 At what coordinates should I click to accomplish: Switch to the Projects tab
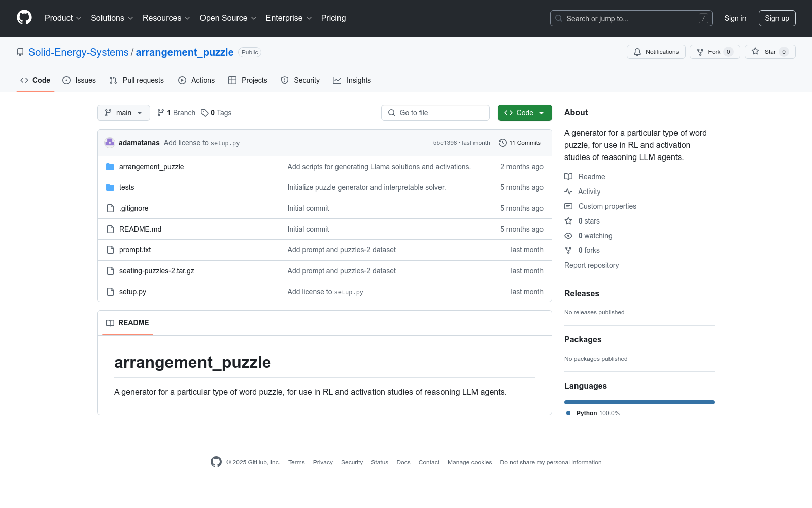pos(248,80)
